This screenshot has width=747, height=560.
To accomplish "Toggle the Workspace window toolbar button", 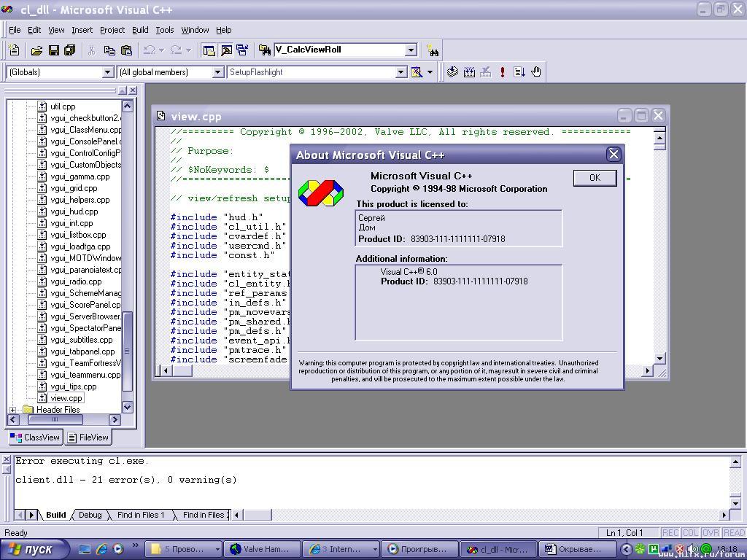I will pyautogui.click(x=209, y=50).
